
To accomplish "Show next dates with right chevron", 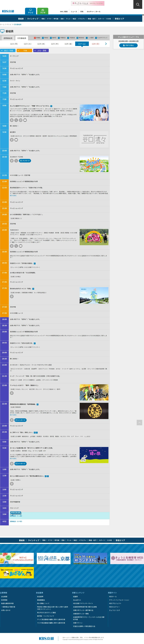I will pos(106,44).
